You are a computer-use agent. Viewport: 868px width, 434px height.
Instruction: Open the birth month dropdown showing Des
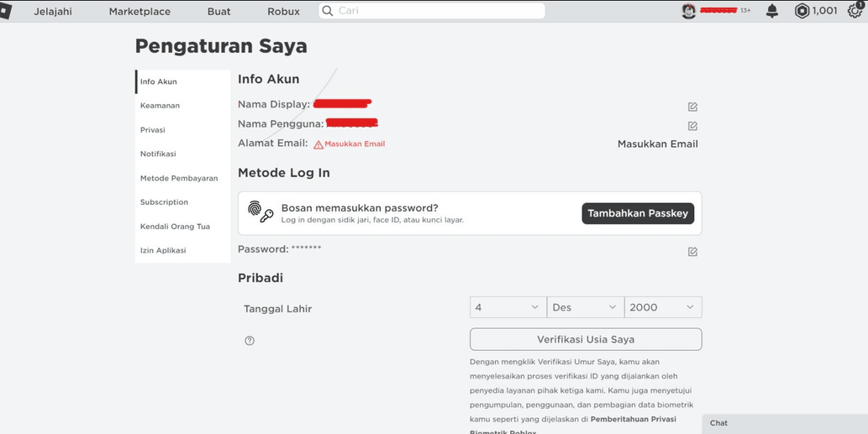pyautogui.click(x=586, y=307)
